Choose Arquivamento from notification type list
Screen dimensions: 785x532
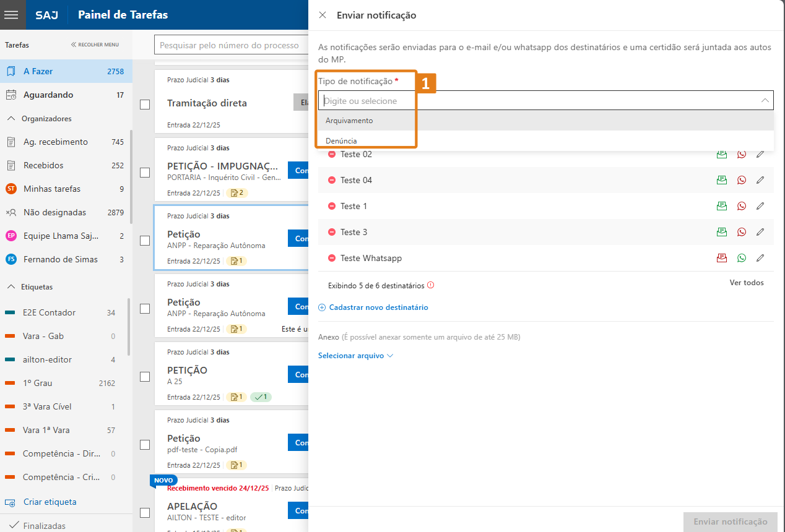pos(350,121)
